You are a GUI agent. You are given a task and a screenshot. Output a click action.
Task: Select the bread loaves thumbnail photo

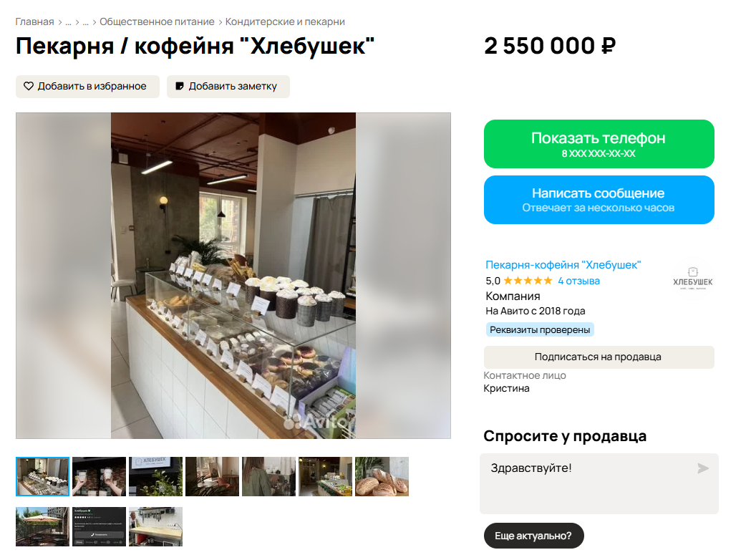tap(382, 477)
